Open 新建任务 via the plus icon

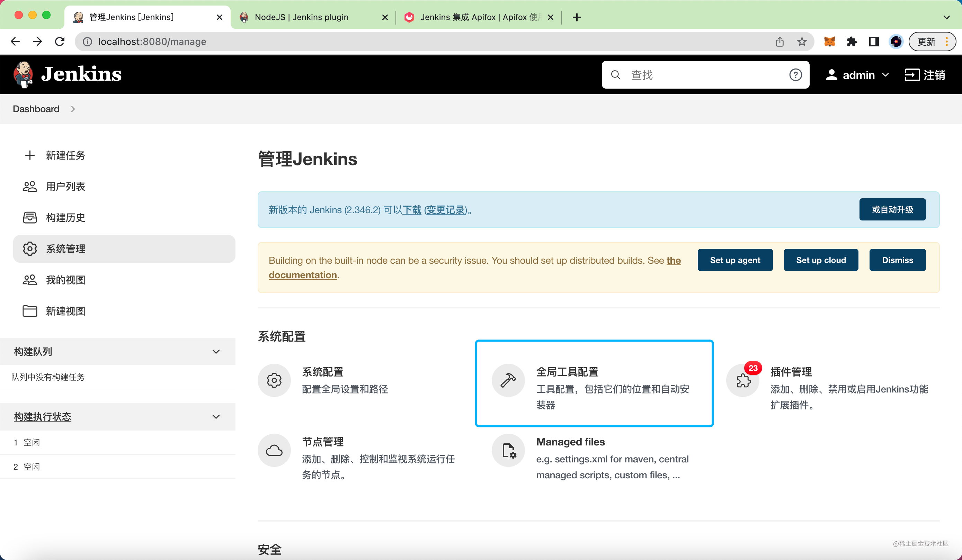pyautogui.click(x=30, y=155)
